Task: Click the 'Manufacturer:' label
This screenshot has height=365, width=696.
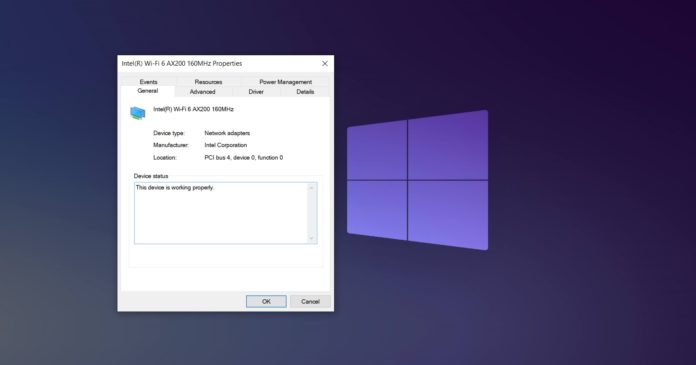Action: [x=171, y=145]
